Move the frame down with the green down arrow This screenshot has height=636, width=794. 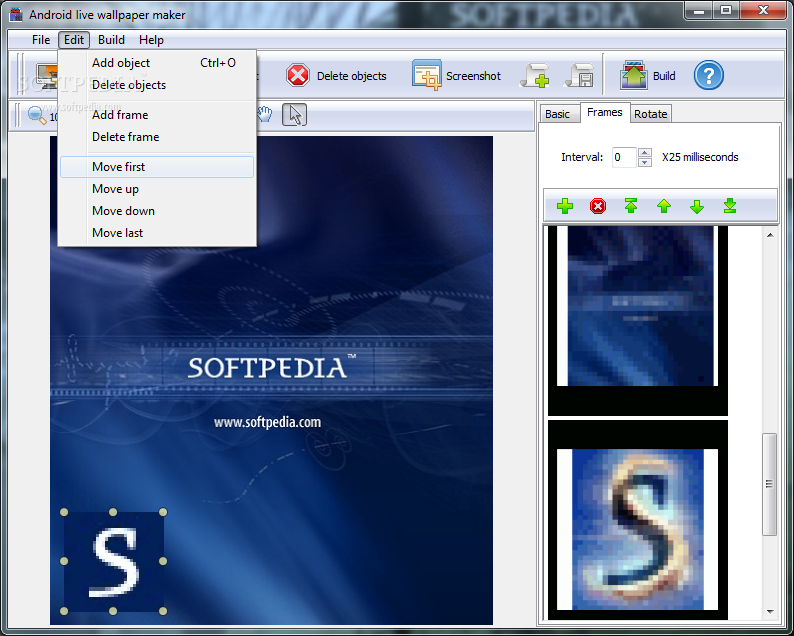pyautogui.click(x=697, y=206)
